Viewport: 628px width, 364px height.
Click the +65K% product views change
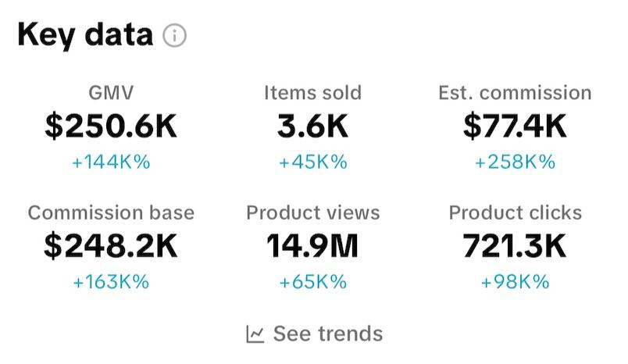point(312,282)
